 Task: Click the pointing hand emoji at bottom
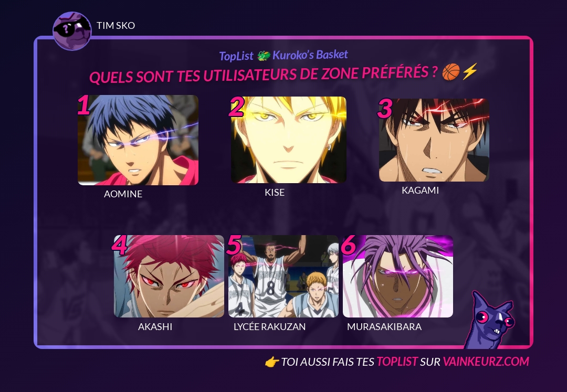click(x=272, y=362)
